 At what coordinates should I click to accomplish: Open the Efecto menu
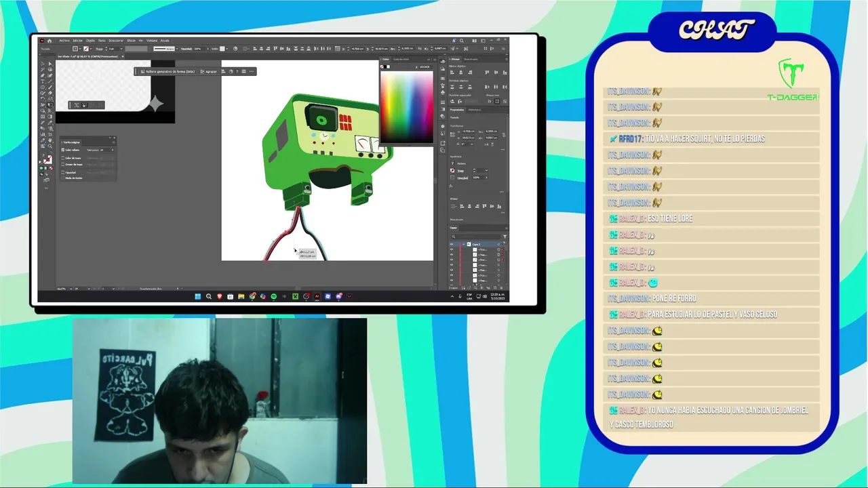tap(132, 41)
